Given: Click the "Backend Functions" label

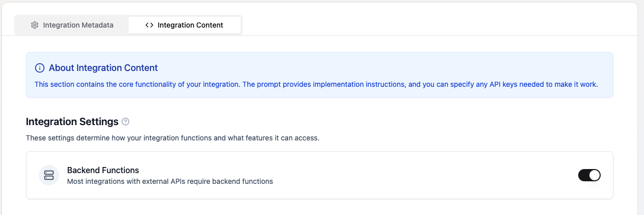Looking at the screenshot, I should tap(103, 170).
